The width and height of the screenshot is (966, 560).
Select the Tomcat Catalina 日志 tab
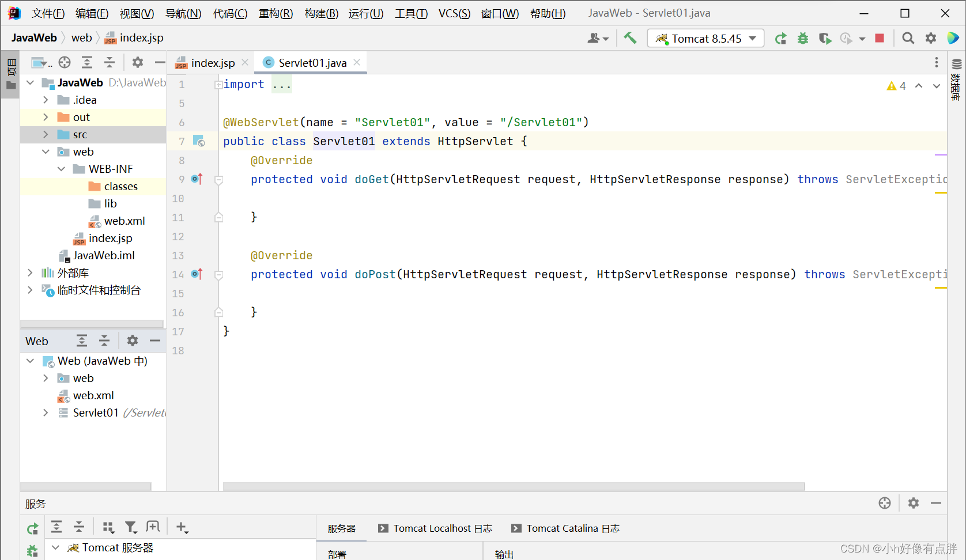[x=565, y=528]
